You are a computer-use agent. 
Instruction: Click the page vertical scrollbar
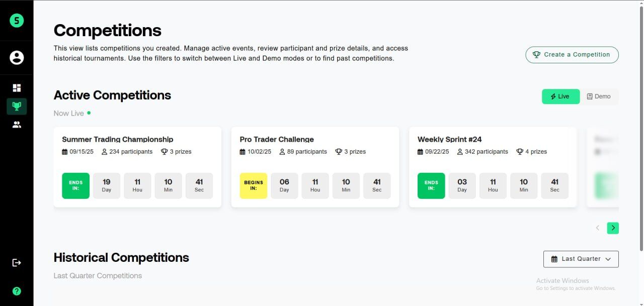pyautogui.click(x=640, y=126)
